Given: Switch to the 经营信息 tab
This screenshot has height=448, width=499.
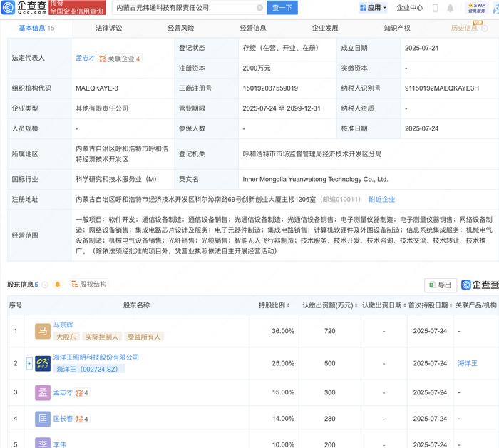Looking at the screenshot, I should [253, 28].
